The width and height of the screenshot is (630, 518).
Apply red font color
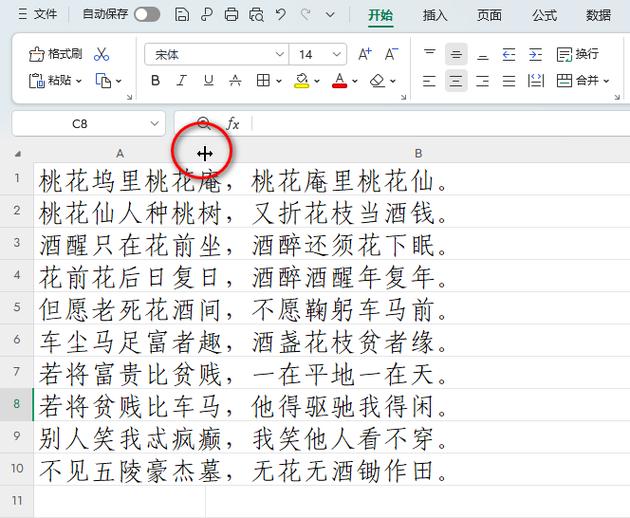340,80
